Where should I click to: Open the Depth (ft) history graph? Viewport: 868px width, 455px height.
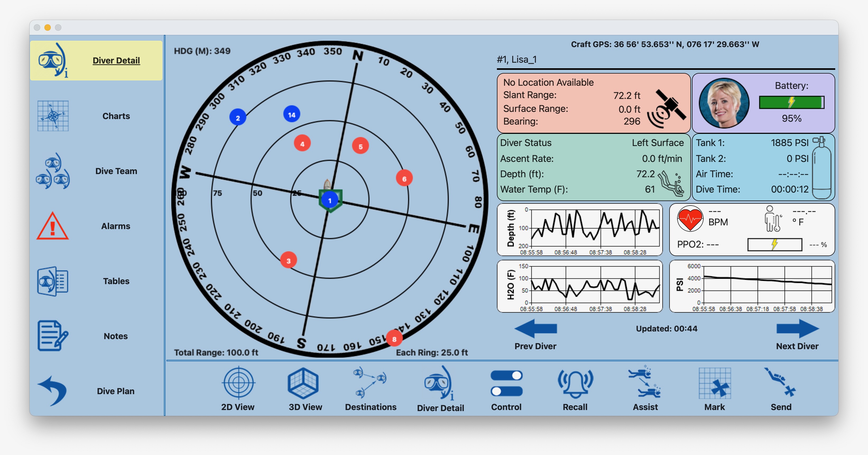tap(580, 230)
